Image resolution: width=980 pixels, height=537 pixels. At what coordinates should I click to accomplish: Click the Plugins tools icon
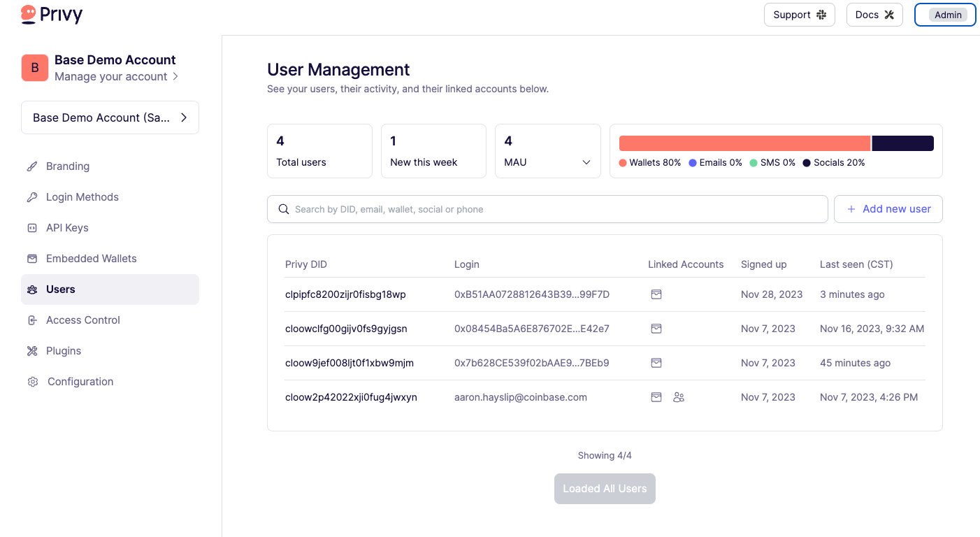point(32,351)
